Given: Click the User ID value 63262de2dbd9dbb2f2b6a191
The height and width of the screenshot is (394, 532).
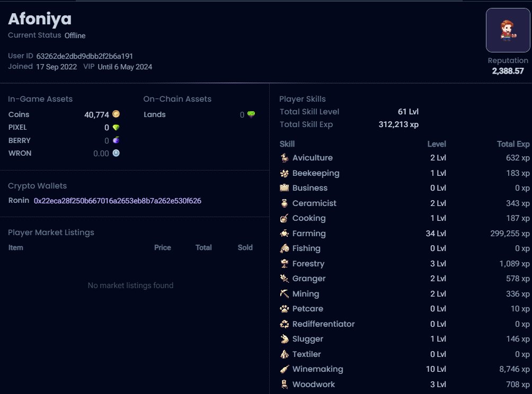Looking at the screenshot, I should [84, 56].
